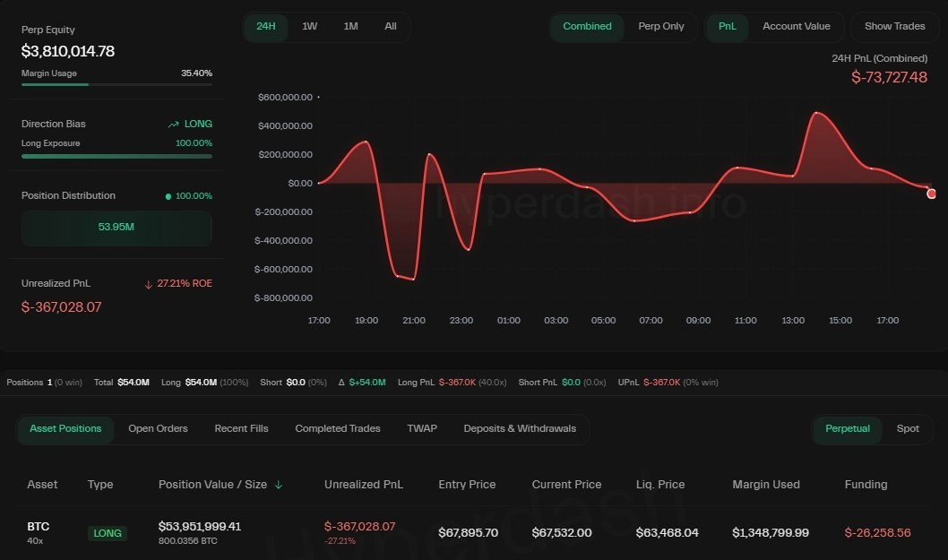Click the 40x leverage label under BTC

coord(35,540)
